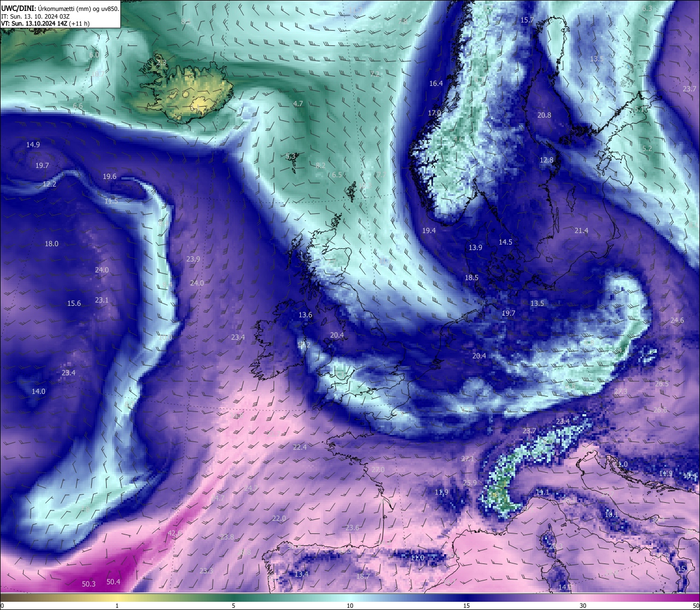The height and width of the screenshot is (610, 700).
Task: Click the 14.0 value label
Action: coord(38,391)
